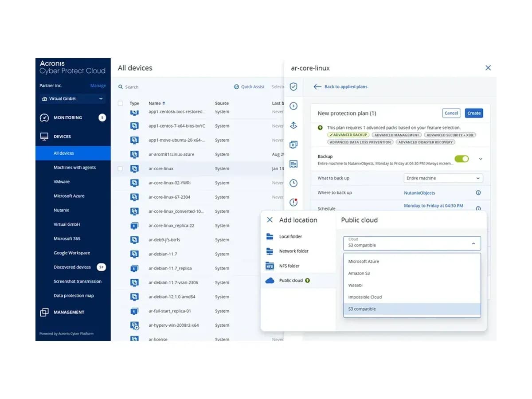Viewport: 532px width, 399px height.
Task: Click the Network folder icon
Action: (270, 251)
